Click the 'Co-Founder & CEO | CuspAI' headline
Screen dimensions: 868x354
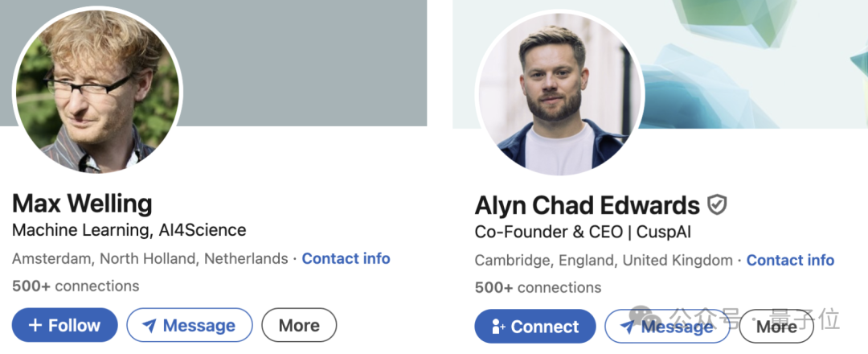(x=583, y=233)
